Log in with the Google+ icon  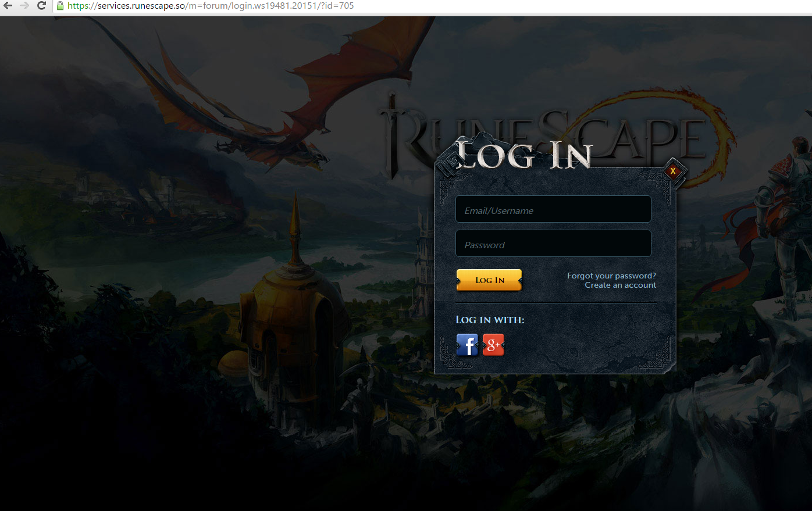493,345
